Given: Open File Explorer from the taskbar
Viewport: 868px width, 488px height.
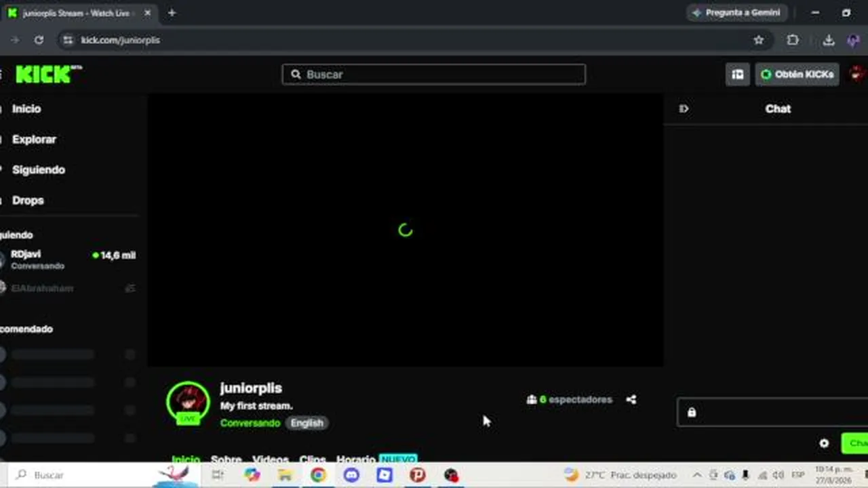Looking at the screenshot, I should tap(285, 475).
